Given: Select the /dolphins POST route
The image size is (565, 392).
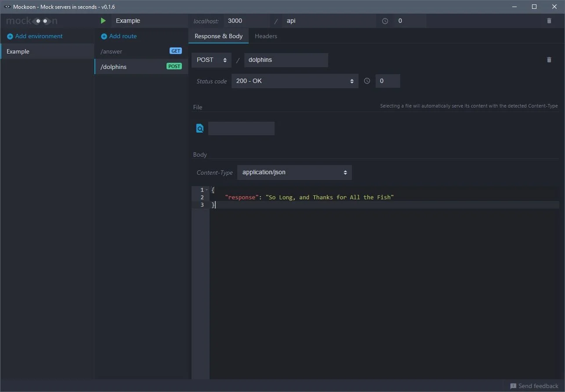Looking at the screenshot, I should (141, 67).
